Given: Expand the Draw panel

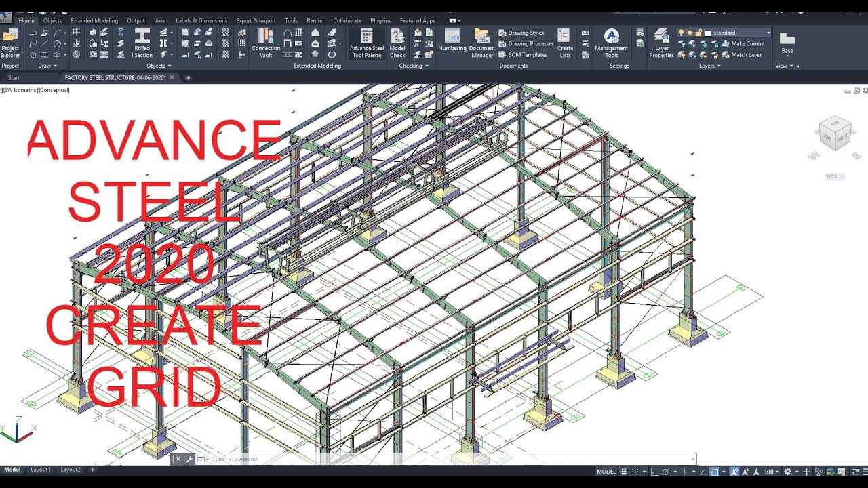Looking at the screenshot, I should [47, 66].
